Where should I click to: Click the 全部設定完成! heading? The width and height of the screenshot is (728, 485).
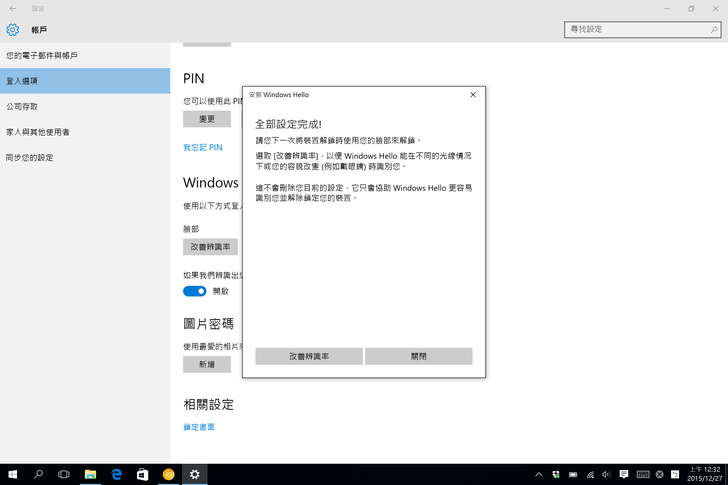click(288, 124)
